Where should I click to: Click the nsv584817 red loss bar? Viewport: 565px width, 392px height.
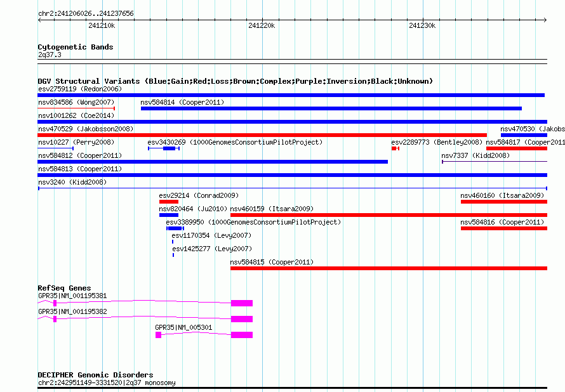click(x=517, y=148)
